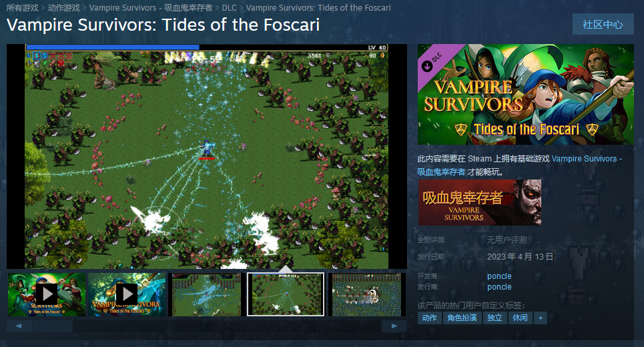The image size is (644, 347).
Task: Open the 吸血鬼幸存者 base game banner
Action: 479,202
